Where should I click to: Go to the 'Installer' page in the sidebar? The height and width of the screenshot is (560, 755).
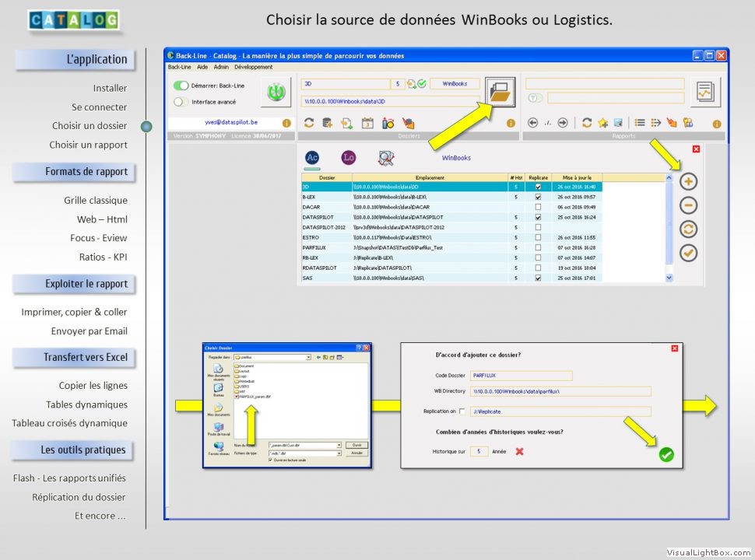click(x=111, y=88)
